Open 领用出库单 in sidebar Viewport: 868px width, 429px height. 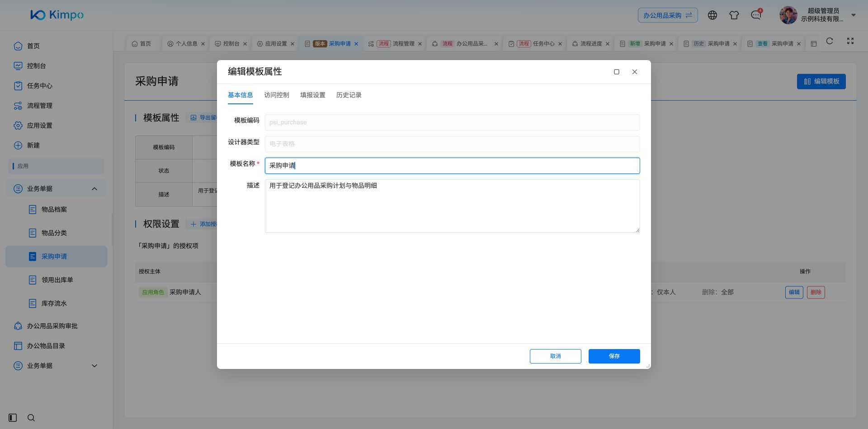(x=56, y=280)
